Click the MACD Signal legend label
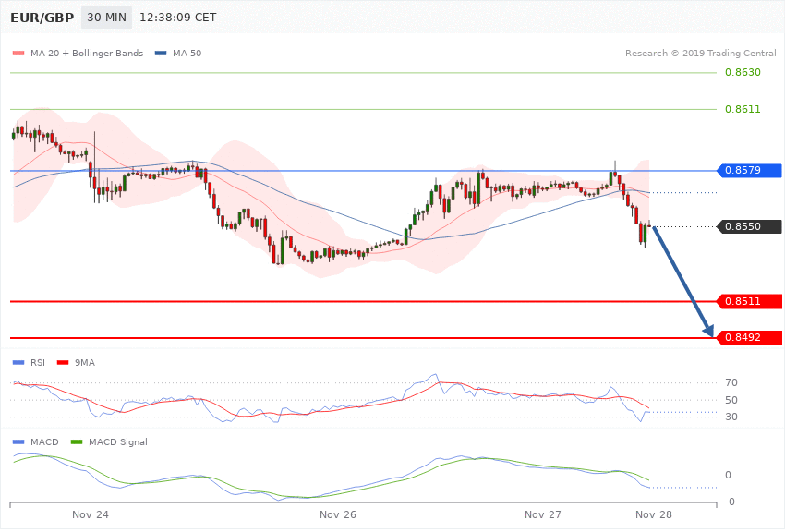Screen dimensions: 785x532 118,441
